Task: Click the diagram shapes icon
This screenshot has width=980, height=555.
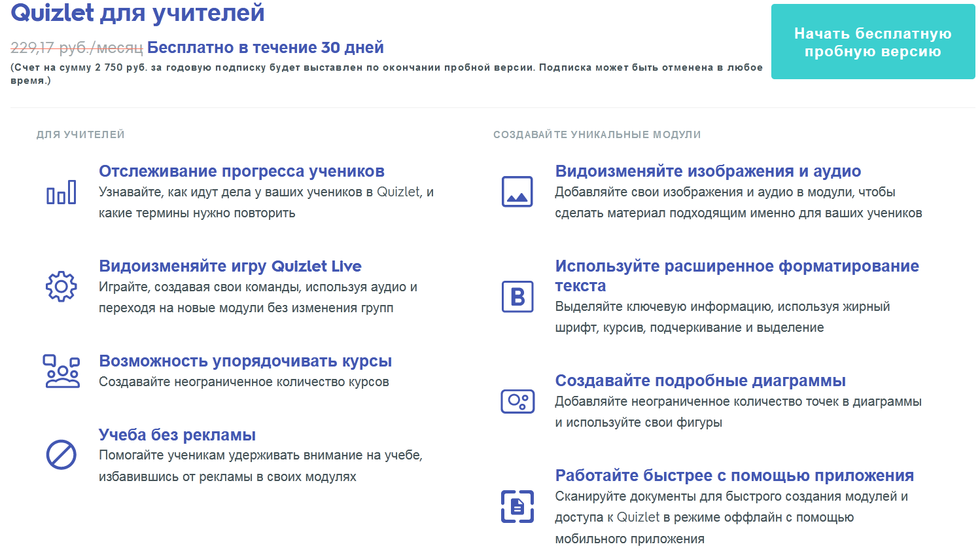Action: 517,401
